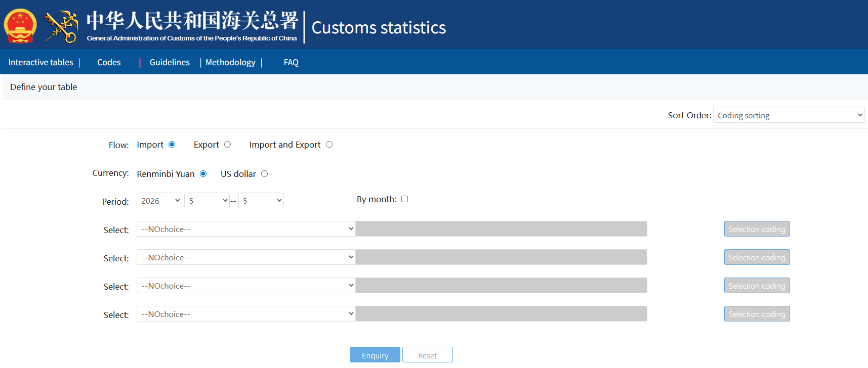Select Renminbi Yuan currency radio button
The image size is (868, 368).
203,174
